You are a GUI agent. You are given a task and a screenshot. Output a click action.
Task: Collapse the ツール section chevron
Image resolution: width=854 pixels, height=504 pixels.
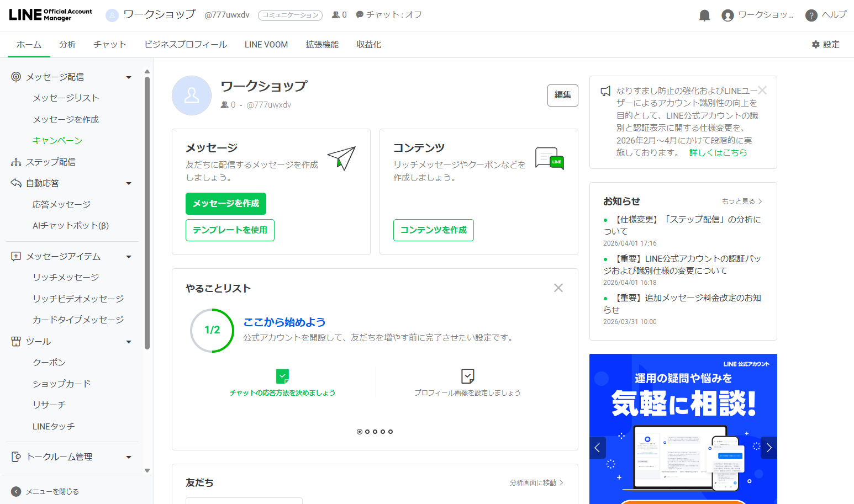(x=129, y=341)
